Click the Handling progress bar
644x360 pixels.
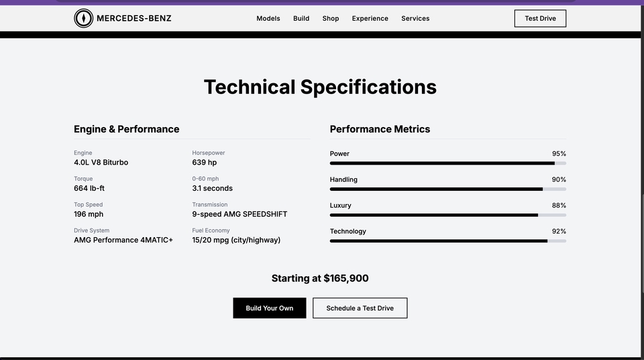click(447, 189)
